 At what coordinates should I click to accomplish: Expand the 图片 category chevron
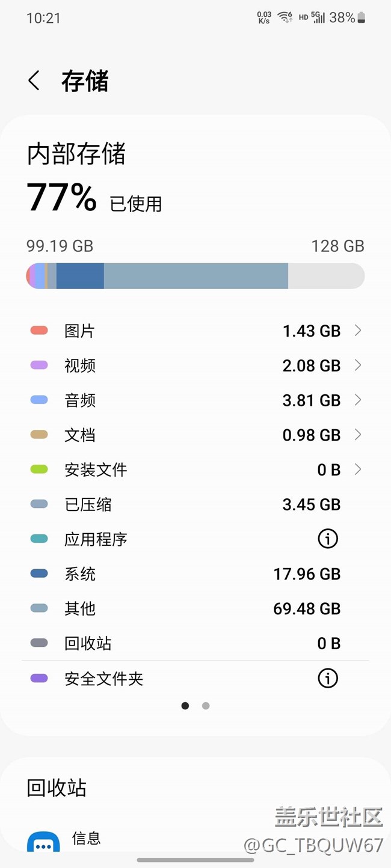coord(358,330)
